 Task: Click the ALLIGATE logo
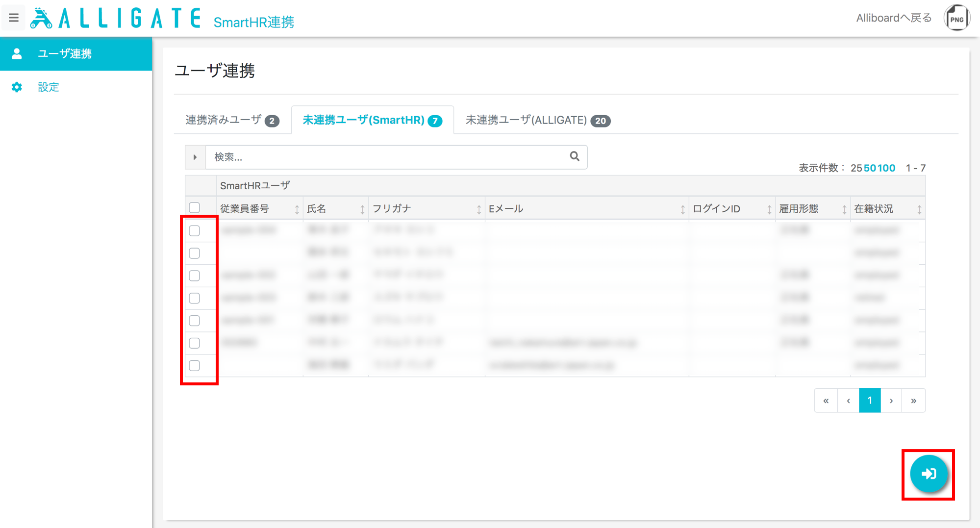coord(116,19)
